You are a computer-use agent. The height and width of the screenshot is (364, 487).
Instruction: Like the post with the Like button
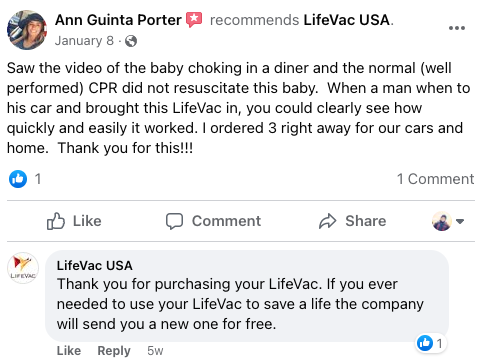point(74,221)
